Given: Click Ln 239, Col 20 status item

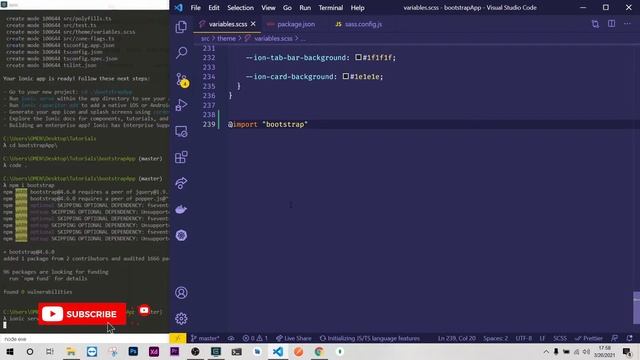Looking at the screenshot, I should (x=457, y=338).
